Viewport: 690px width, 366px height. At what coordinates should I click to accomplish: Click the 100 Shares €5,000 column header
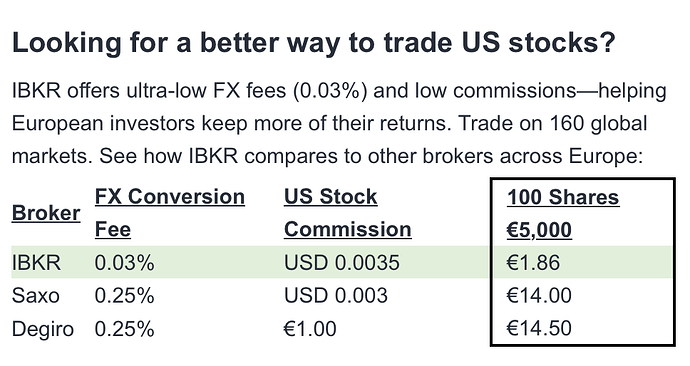[563, 213]
